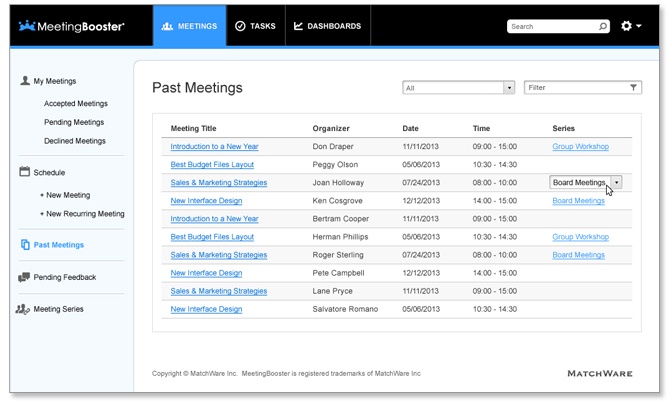Open Board Meetings series in Ken Cosgrove row
The height and width of the screenshot is (404, 669).
click(x=579, y=201)
